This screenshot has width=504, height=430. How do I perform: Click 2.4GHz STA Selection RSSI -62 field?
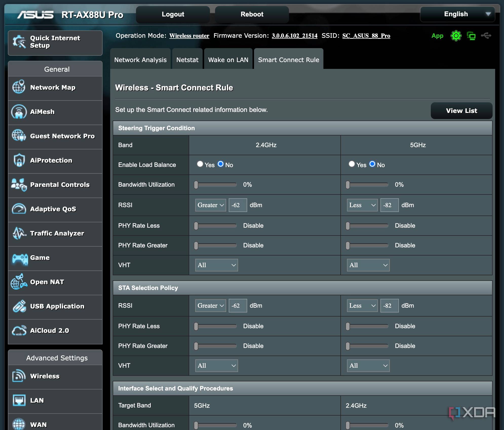tap(238, 306)
